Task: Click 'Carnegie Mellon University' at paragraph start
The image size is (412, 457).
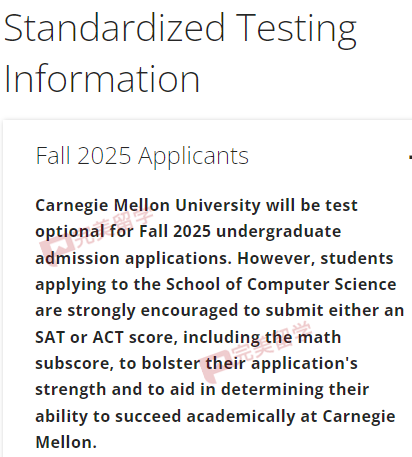Action: click(148, 205)
